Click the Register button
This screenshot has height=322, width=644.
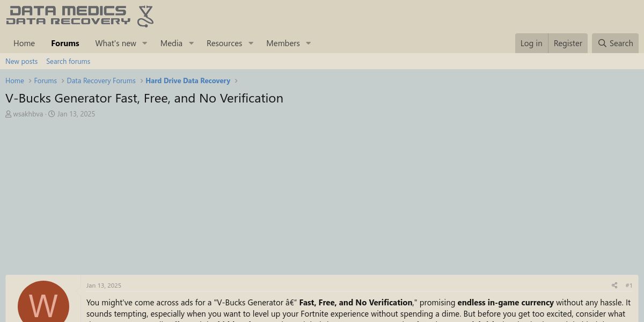(568, 43)
